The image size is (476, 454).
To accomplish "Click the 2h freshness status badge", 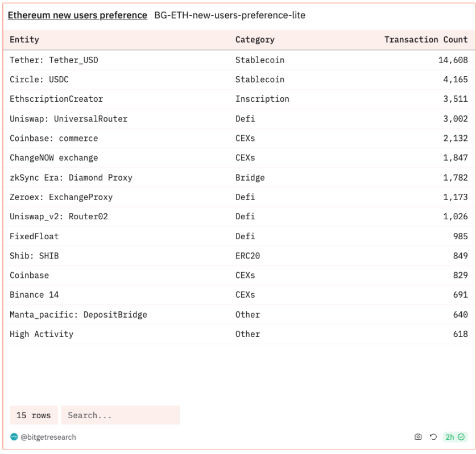I will click(x=454, y=437).
